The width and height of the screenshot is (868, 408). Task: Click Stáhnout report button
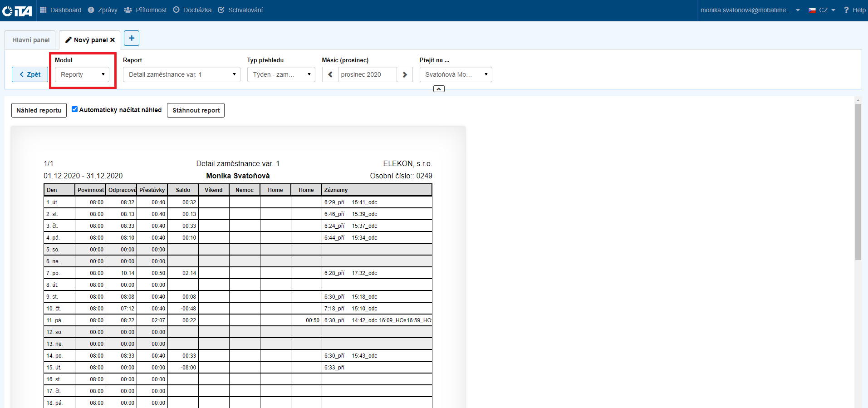[196, 110]
